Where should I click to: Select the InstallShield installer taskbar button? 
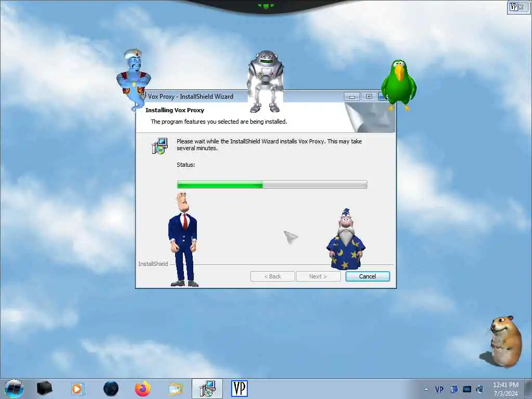[207, 389]
